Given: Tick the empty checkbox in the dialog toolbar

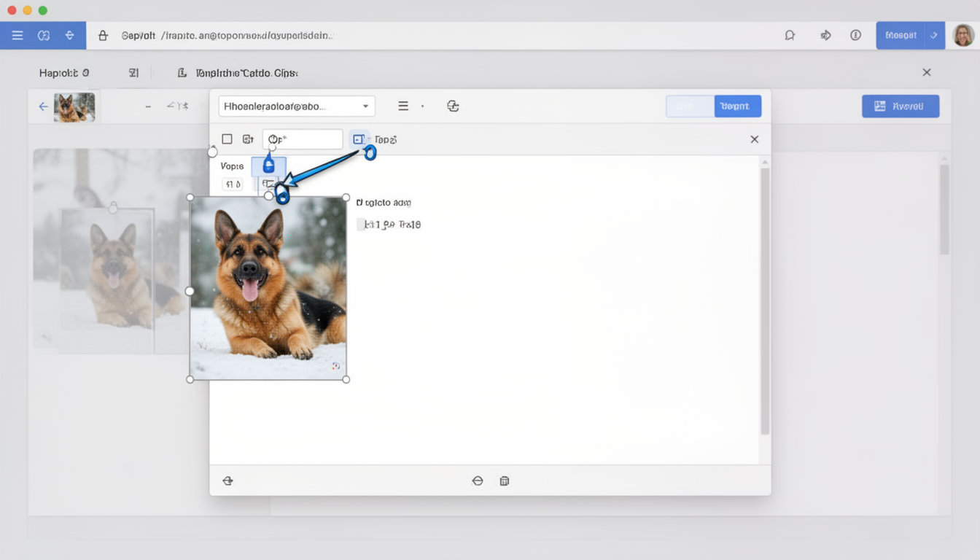Looking at the screenshot, I should tap(227, 139).
